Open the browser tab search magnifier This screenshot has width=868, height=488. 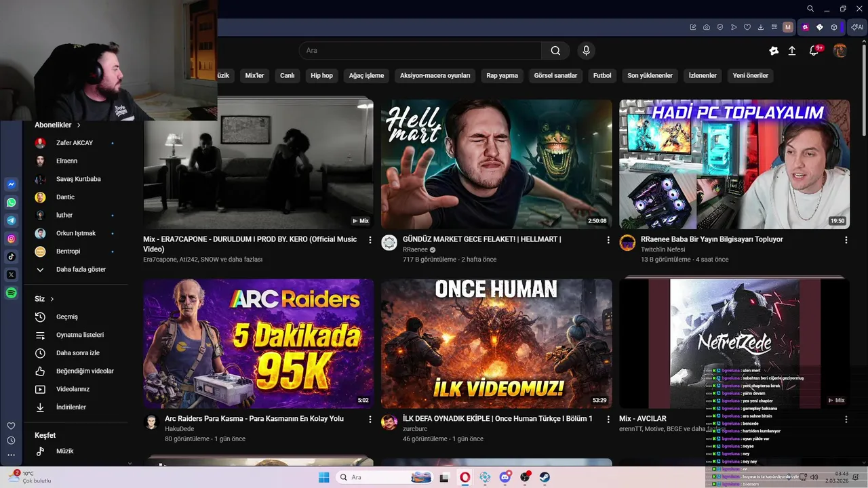pyautogui.click(x=810, y=9)
